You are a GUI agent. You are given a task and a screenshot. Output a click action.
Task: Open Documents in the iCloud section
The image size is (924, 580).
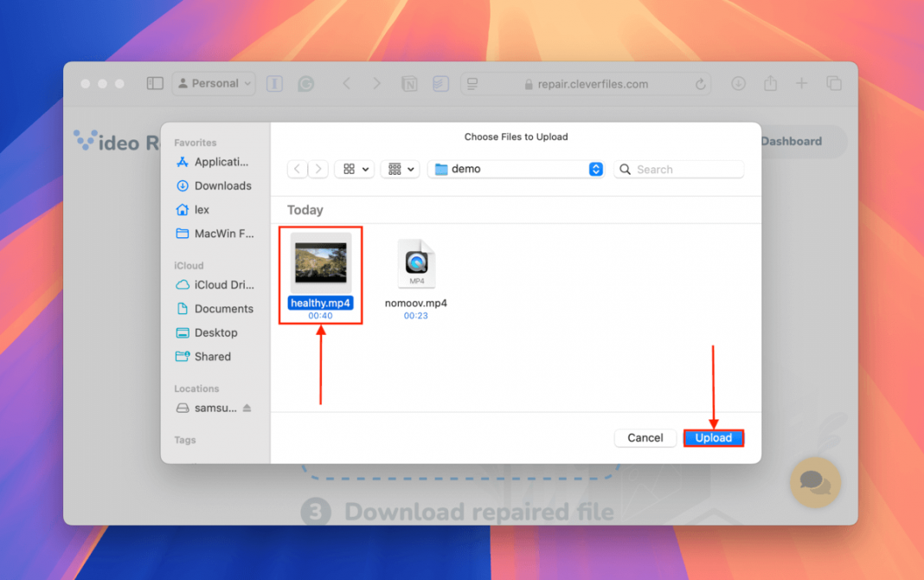223,309
